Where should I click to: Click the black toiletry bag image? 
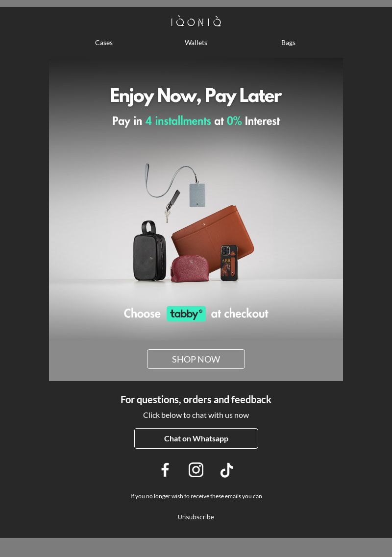[149, 251]
